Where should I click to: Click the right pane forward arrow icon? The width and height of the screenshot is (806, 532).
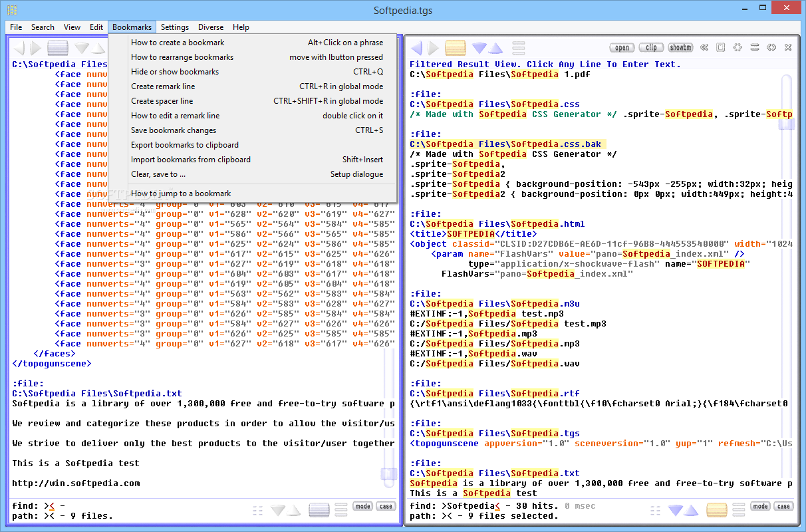click(x=434, y=48)
